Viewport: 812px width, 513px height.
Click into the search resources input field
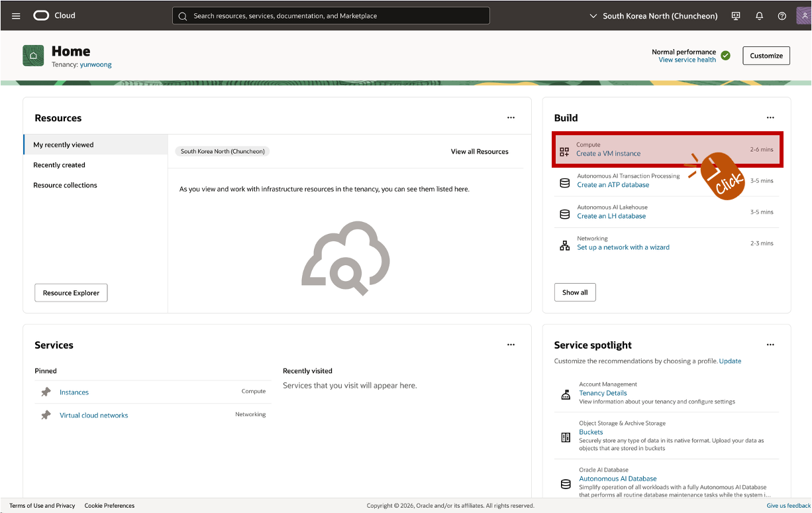pos(331,16)
